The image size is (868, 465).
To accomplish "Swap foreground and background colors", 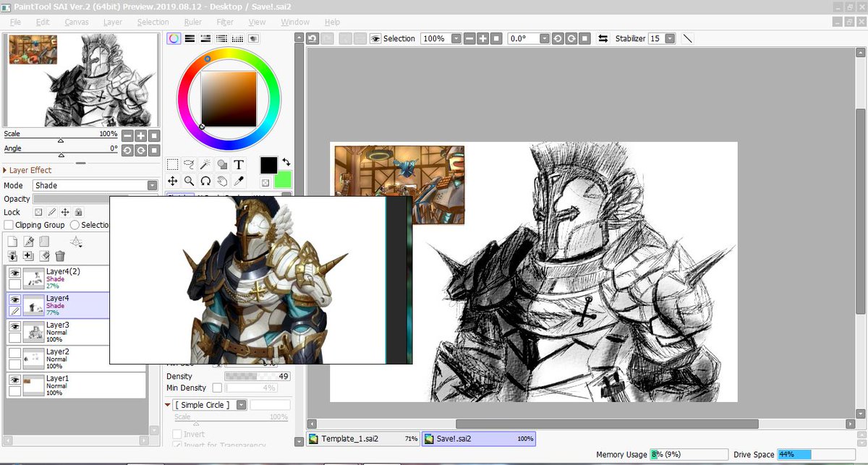I will click(x=286, y=162).
